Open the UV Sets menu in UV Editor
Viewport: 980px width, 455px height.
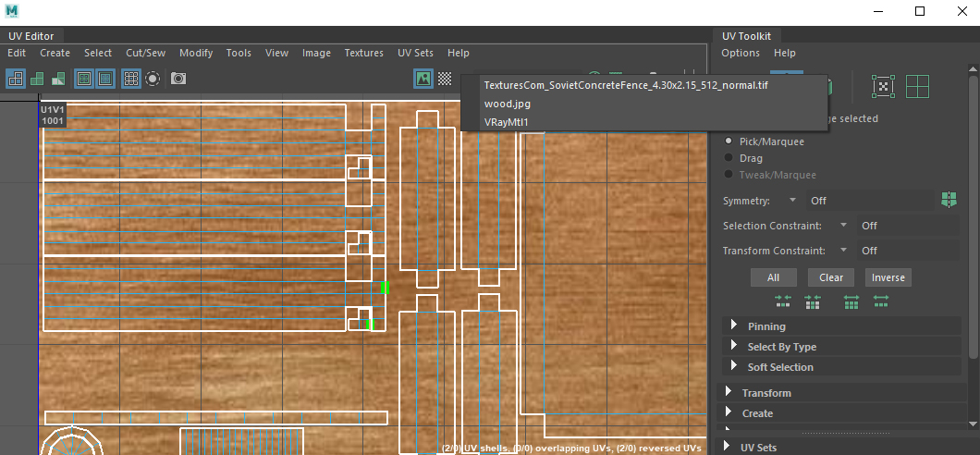tap(416, 53)
